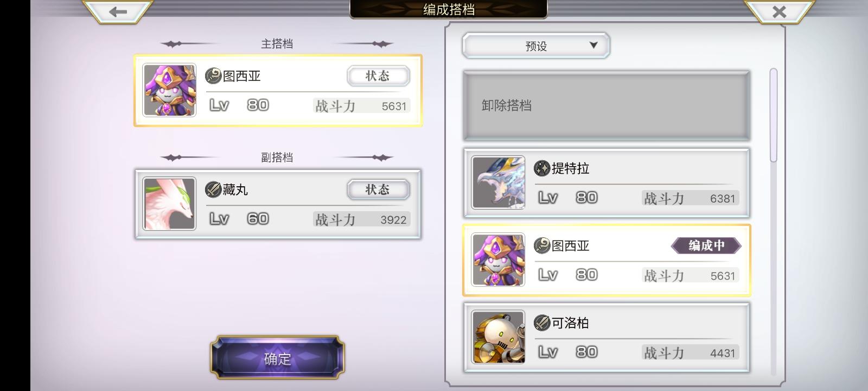The height and width of the screenshot is (391, 868).
Task: Click the partner list scrollbar
Action: (774, 115)
